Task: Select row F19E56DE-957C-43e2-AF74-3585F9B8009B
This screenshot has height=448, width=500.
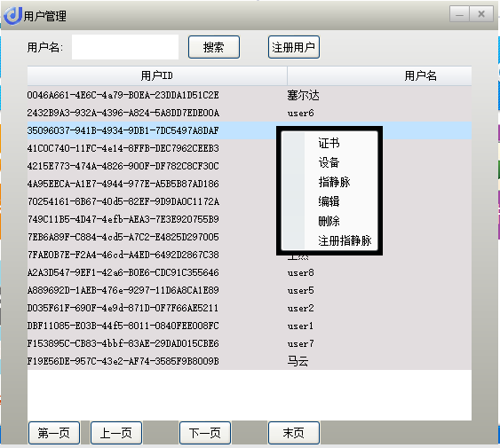Action: (x=250, y=361)
